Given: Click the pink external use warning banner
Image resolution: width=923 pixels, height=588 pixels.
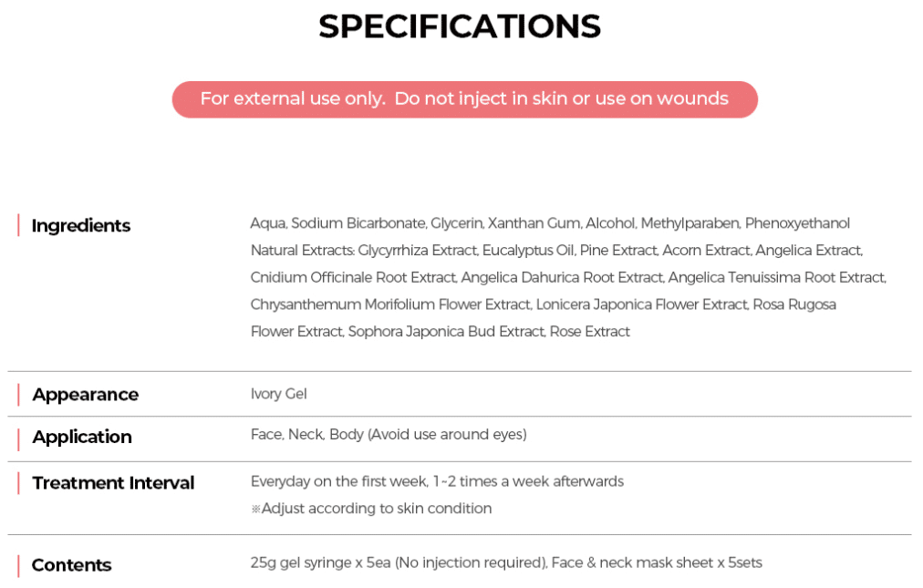Looking at the screenshot, I should [x=464, y=99].
